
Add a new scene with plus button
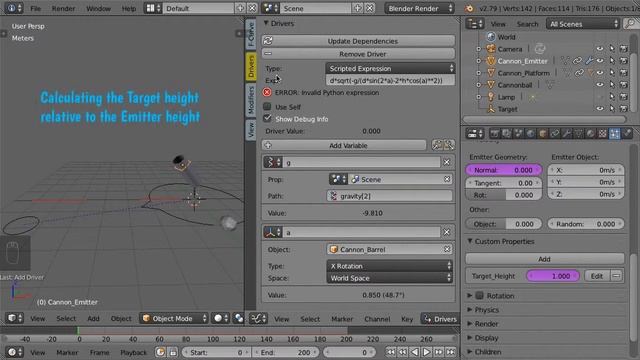click(358, 8)
